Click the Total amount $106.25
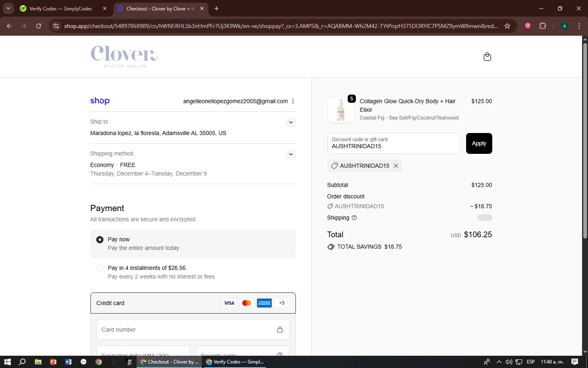588x368 pixels. [478, 235]
